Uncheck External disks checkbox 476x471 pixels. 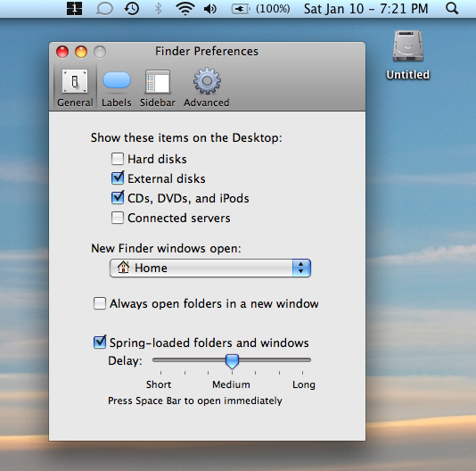(x=118, y=178)
